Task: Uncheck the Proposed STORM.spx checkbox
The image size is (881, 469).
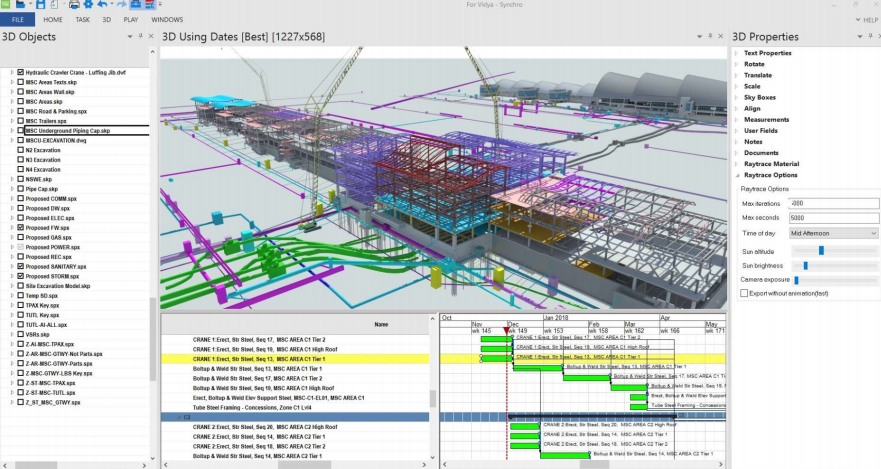Action: coord(21,276)
